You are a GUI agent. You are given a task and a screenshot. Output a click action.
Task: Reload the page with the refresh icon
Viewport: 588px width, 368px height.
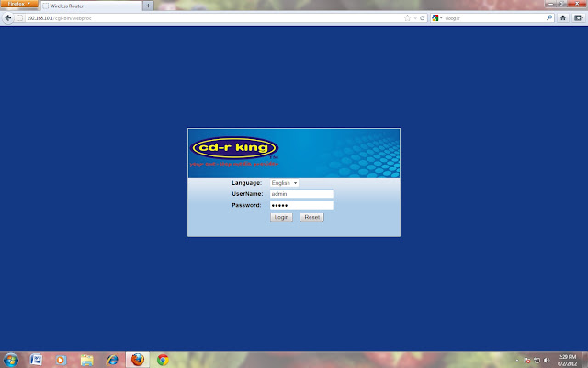423,18
